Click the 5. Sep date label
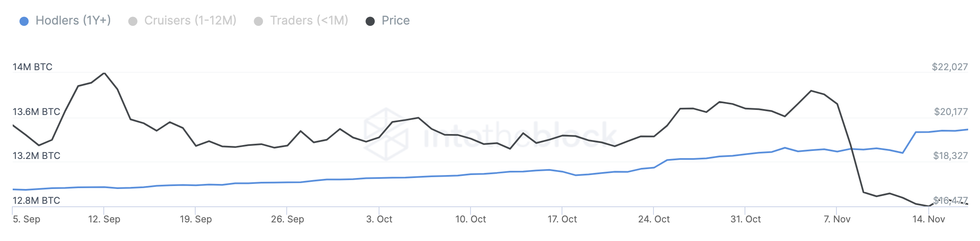Viewport: 980px width, 241px height. point(26,219)
